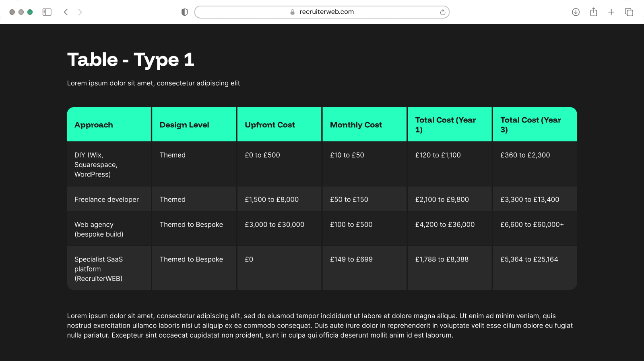The width and height of the screenshot is (644, 361).
Task: Click the Monthly Cost column header
Action: [x=365, y=124]
